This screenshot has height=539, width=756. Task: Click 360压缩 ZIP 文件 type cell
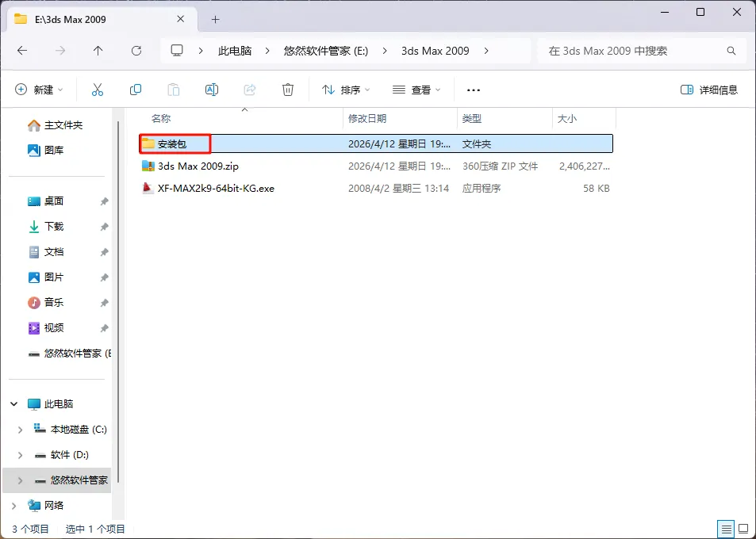pyautogui.click(x=500, y=166)
